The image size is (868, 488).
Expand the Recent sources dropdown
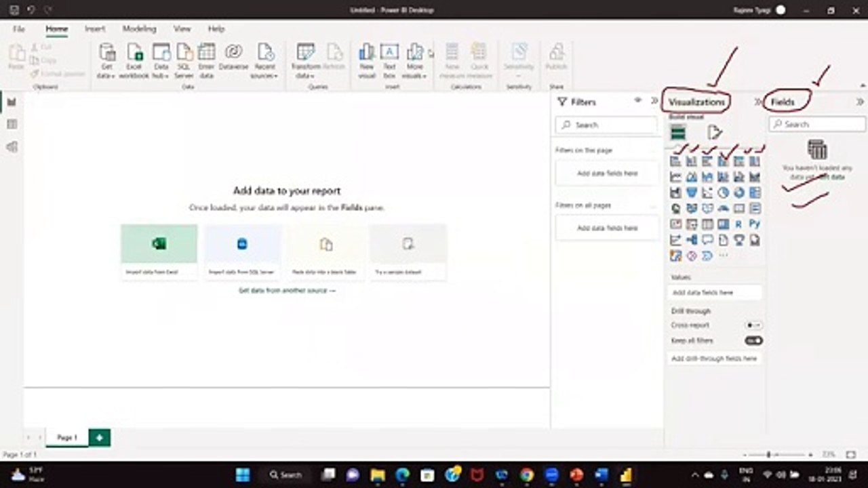(265, 61)
